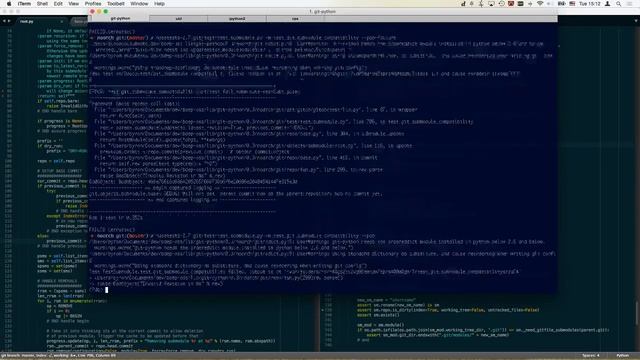Open the AirPlay display menu icon

click(x=491, y=4)
